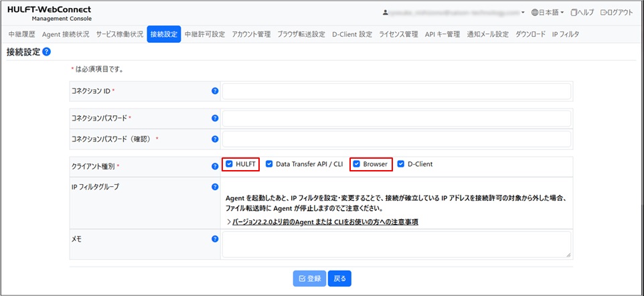Go to ブラウザ転送設定 tab
Image resolution: width=644 pixels, height=296 pixels.
[301, 35]
